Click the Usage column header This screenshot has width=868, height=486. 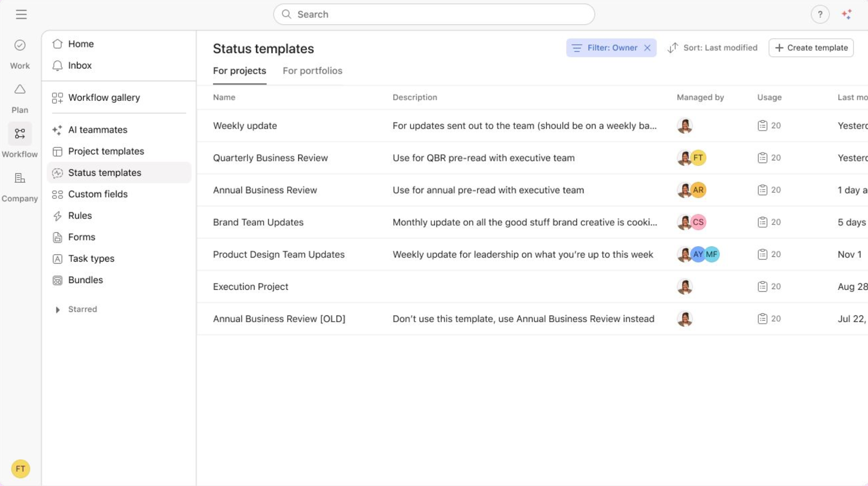[769, 97]
